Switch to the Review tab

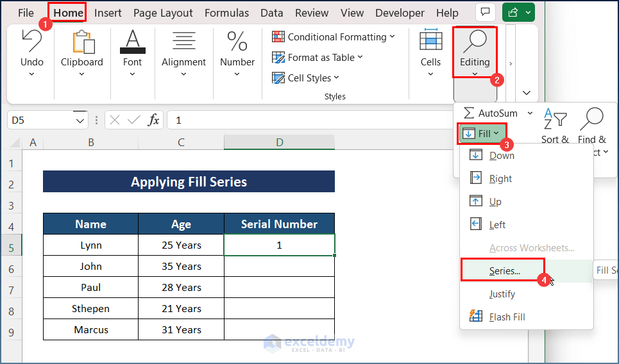click(312, 13)
